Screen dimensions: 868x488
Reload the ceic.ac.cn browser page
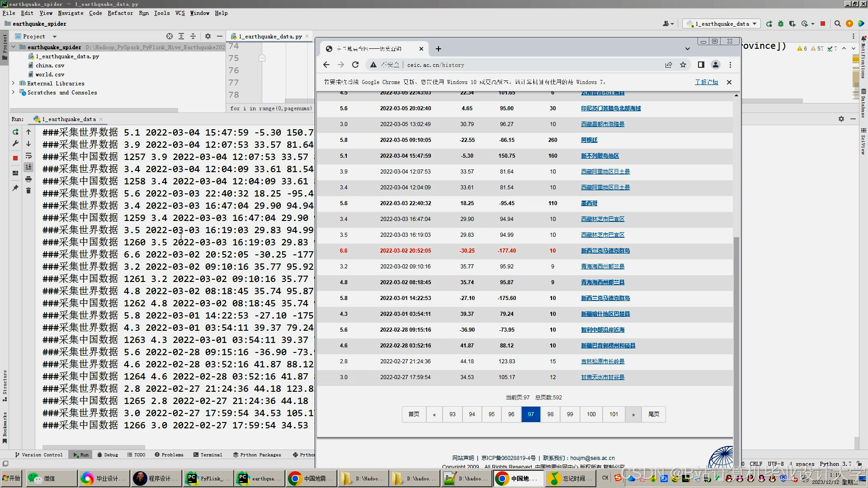point(355,65)
